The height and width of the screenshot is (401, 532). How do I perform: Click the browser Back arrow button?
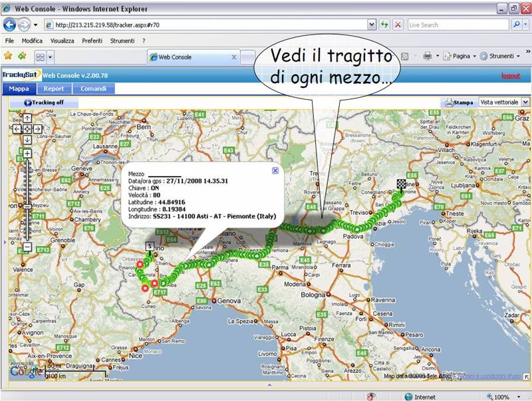9,25
